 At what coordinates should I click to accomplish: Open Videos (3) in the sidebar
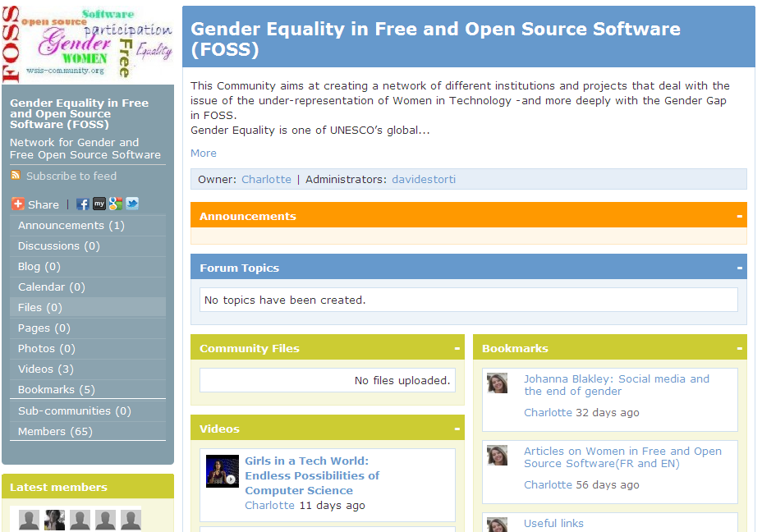coord(46,369)
